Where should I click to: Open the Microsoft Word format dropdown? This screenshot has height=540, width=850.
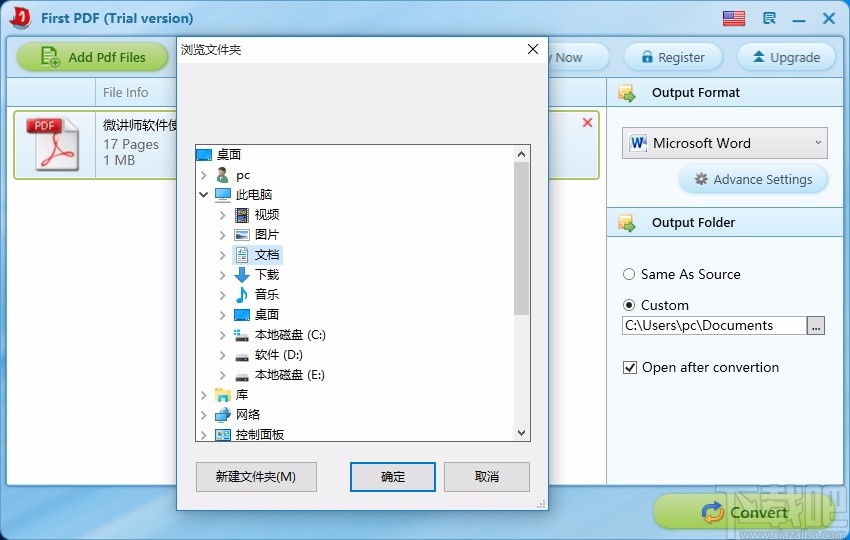(x=725, y=143)
